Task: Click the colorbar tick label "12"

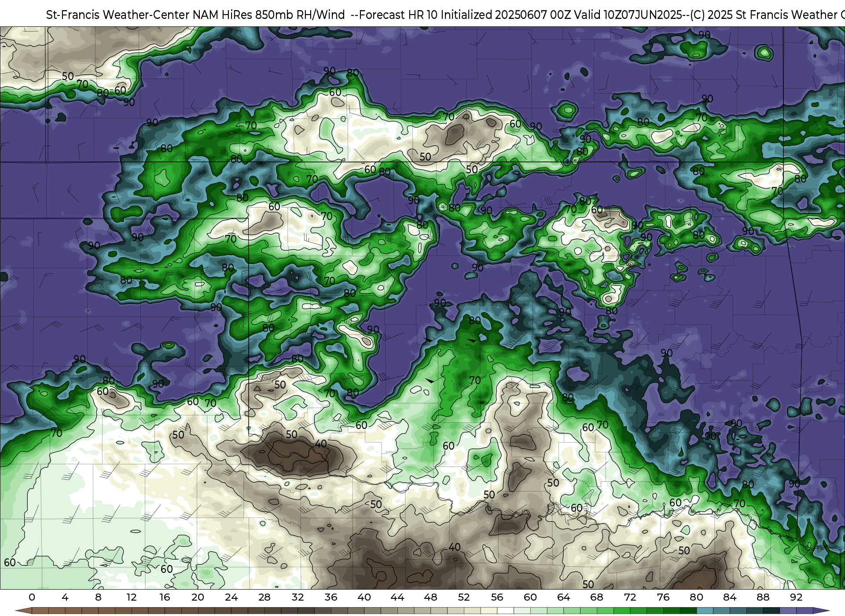Action: [x=132, y=597]
